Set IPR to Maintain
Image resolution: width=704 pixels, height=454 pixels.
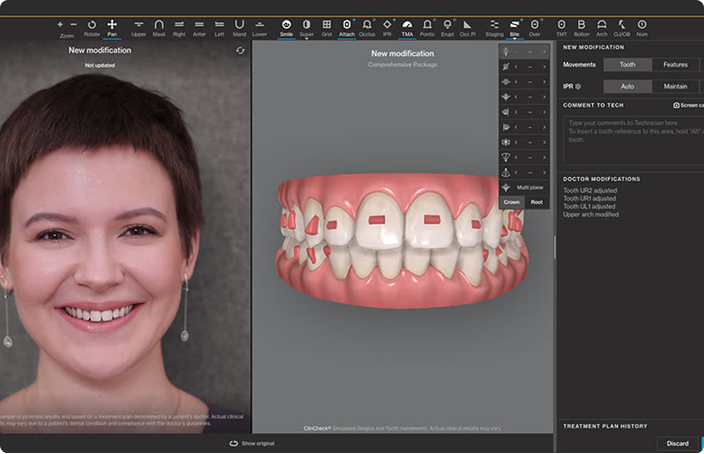tap(675, 86)
